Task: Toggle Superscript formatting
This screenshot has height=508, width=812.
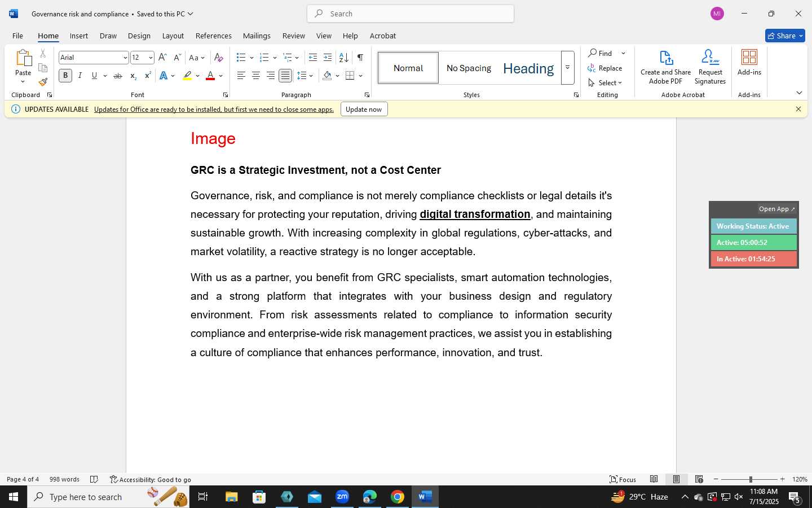Action: tap(148, 76)
